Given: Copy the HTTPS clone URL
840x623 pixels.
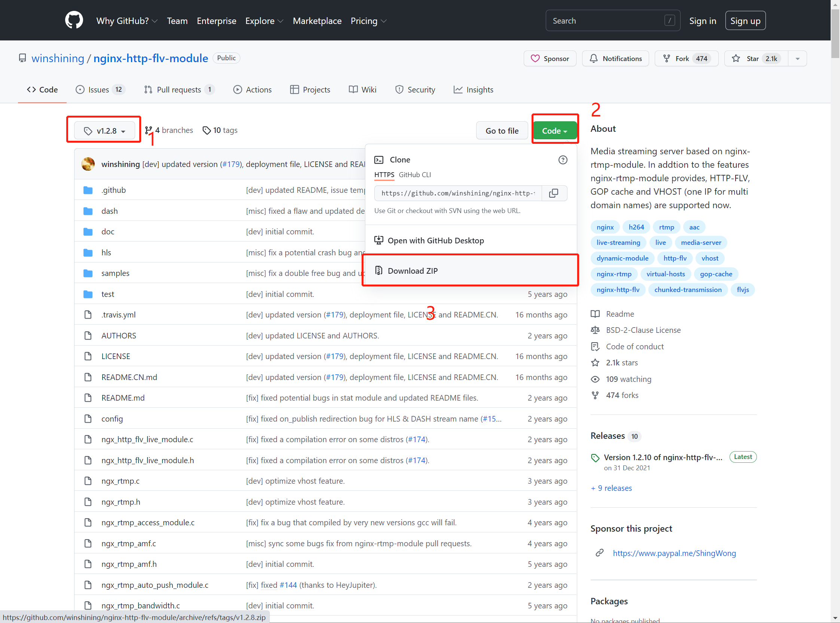Looking at the screenshot, I should pyautogui.click(x=554, y=193).
